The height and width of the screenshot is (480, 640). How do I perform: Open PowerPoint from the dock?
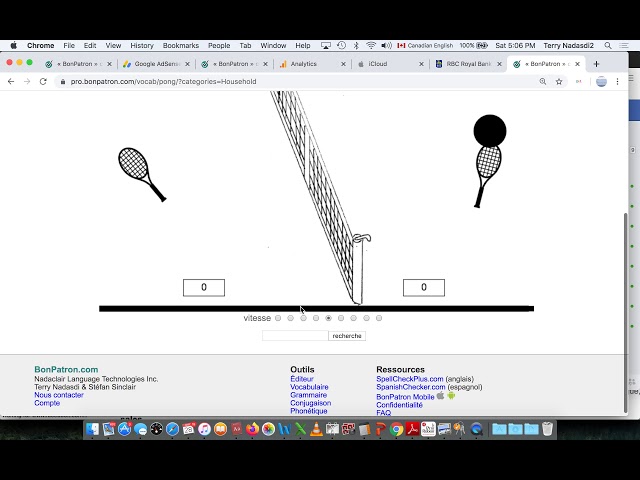click(x=380, y=429)
